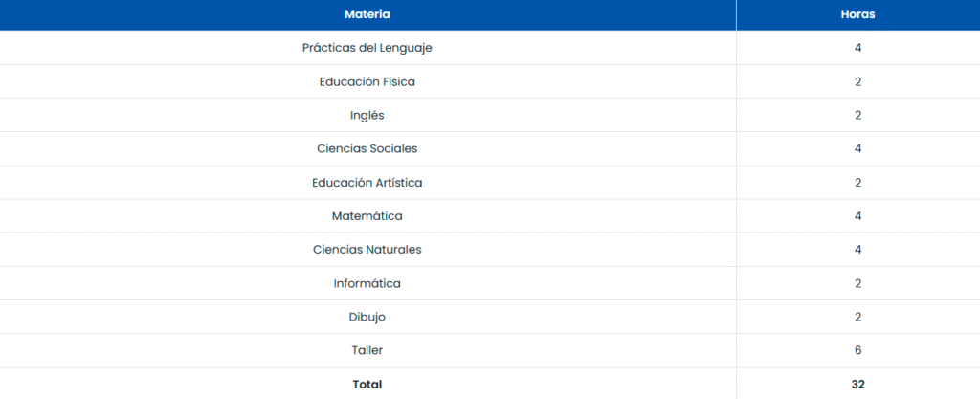980x399 pixels.
Task: Select the Dibujo row label
Action: [367, 317]
